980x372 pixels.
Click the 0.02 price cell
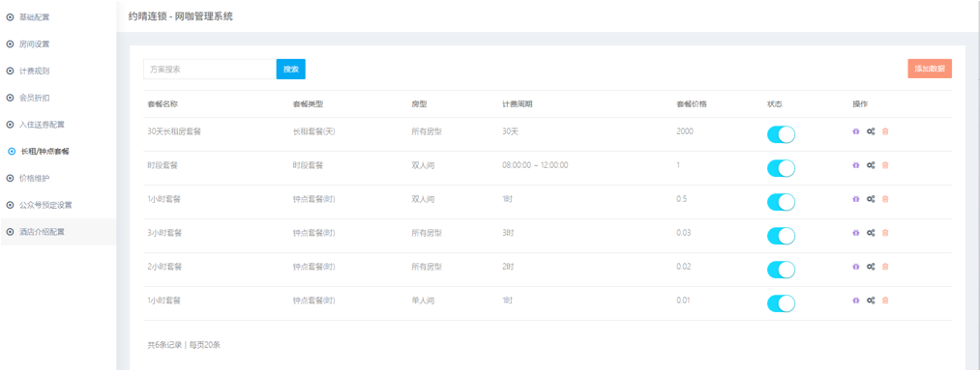tap(684, 267)
